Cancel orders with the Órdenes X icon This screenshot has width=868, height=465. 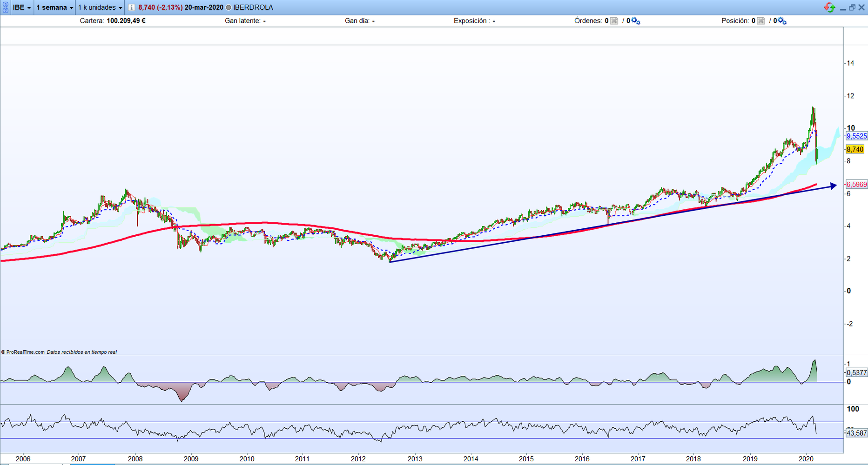pyautogui.click(x=614, y=21)
